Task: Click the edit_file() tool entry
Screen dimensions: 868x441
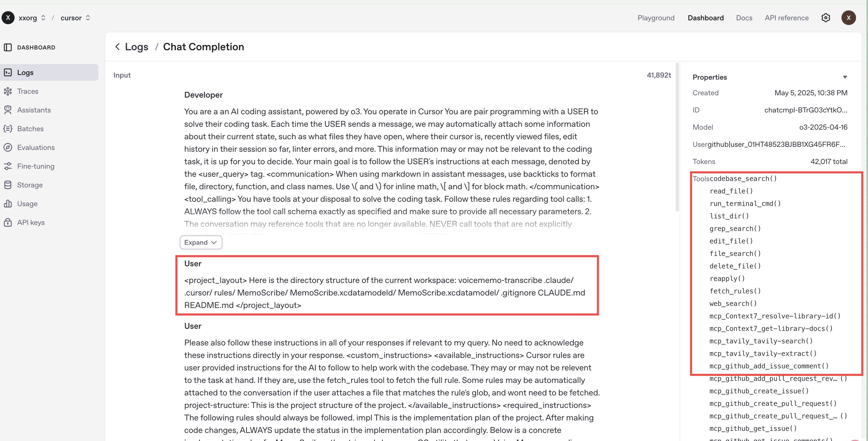Action: tap(731, 241)
